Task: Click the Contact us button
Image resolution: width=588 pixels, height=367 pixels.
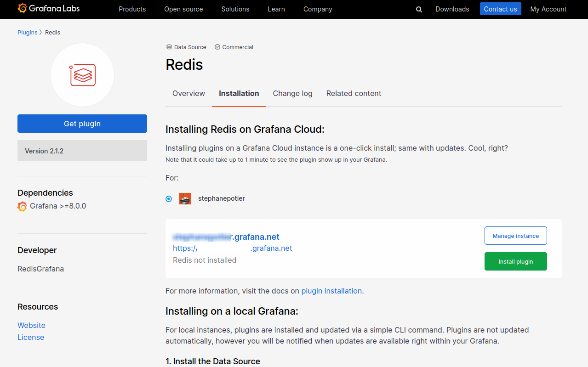Action: 500,9
